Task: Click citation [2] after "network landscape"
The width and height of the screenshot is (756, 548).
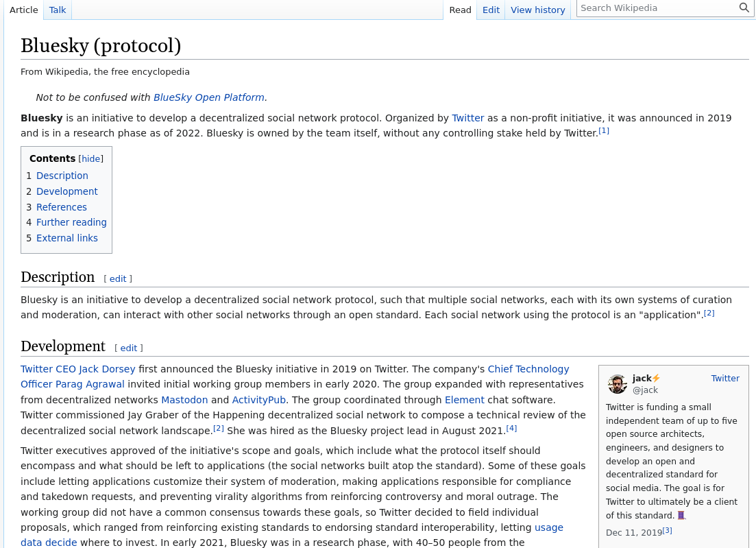Action: pos(219,428)
